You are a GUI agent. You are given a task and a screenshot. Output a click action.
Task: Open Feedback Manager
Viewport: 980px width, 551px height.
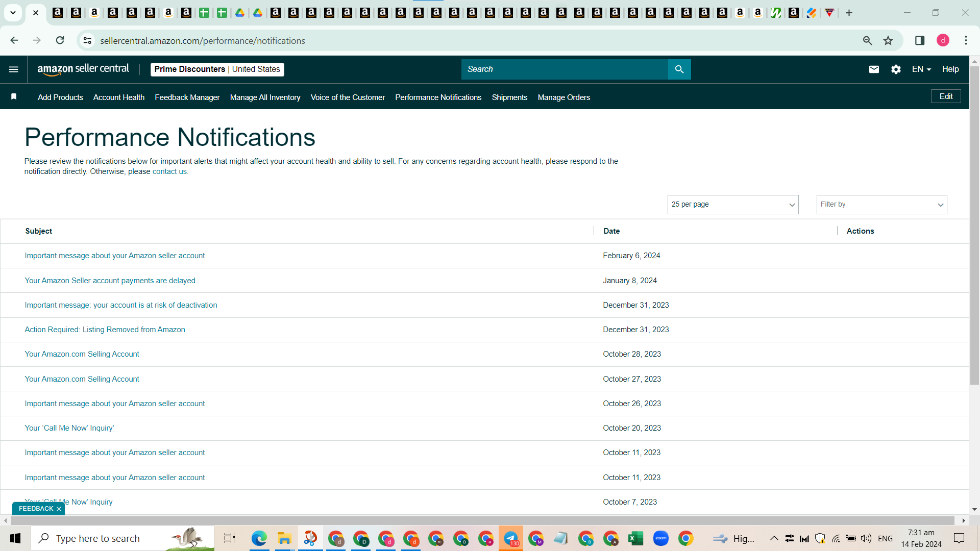(187, 97)
